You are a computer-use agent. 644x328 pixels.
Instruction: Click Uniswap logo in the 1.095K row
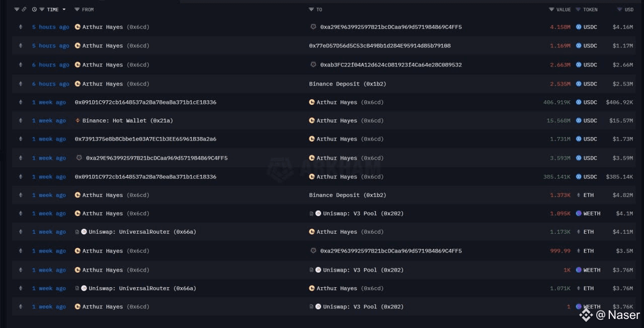[x=318, y=214]
